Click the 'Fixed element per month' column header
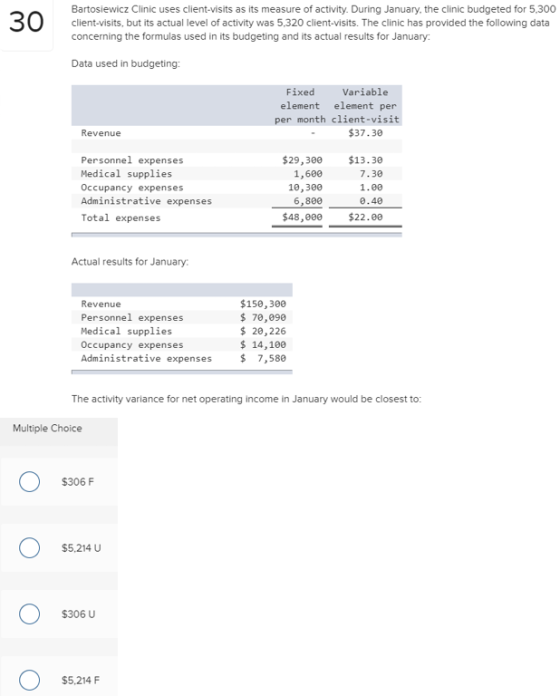560x696 pixels. tap(300, 106)
